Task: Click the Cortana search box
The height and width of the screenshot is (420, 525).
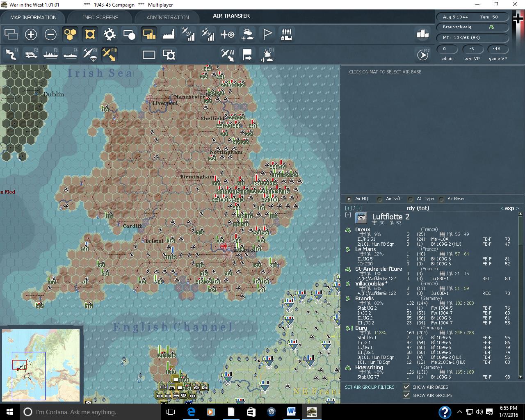Action: pos(90,412)
